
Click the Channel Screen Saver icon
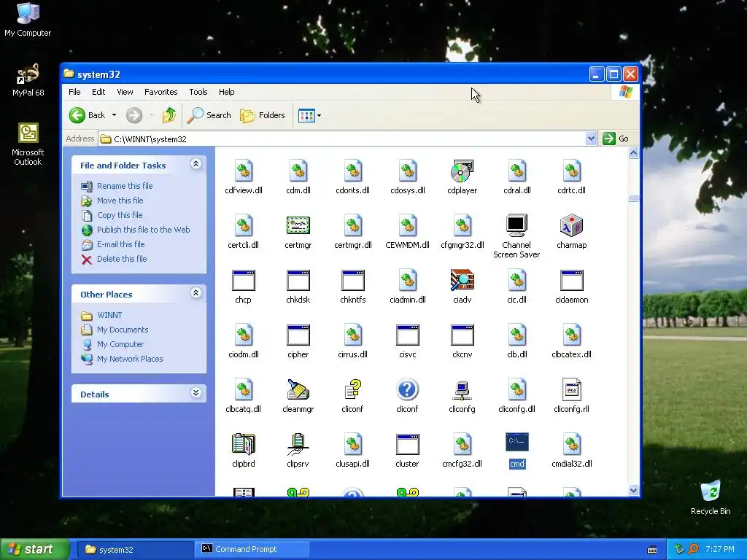pos(516,225)
